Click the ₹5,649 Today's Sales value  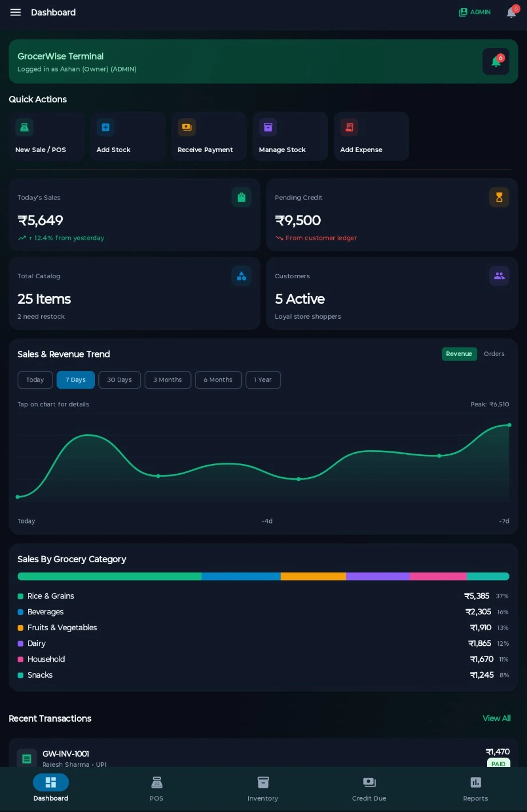[41, 221]
